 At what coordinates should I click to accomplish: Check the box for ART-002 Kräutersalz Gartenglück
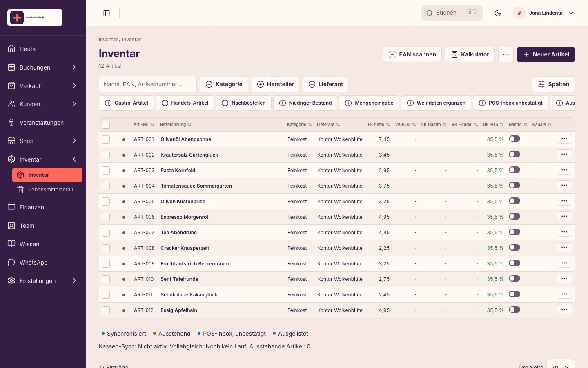(106, 155)
